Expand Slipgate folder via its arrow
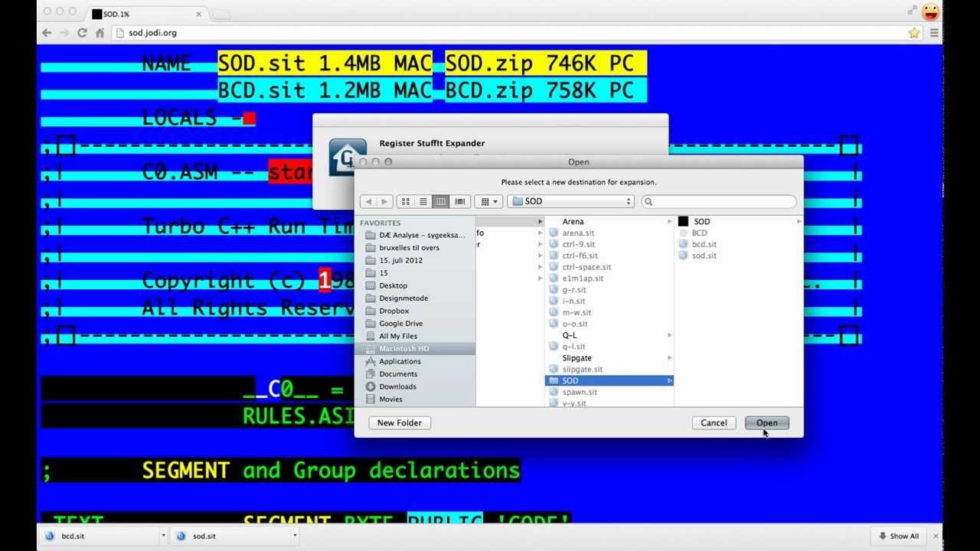980x551 pixels. 670,358
